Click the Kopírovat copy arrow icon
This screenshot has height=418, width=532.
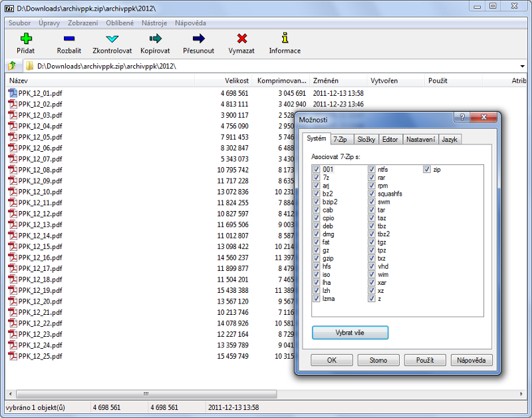point(155,39)
